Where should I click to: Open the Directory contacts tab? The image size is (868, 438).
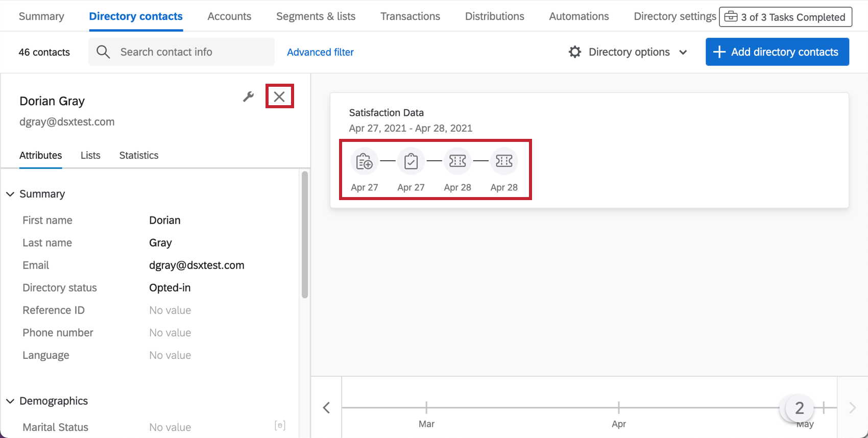pos(136,16)
